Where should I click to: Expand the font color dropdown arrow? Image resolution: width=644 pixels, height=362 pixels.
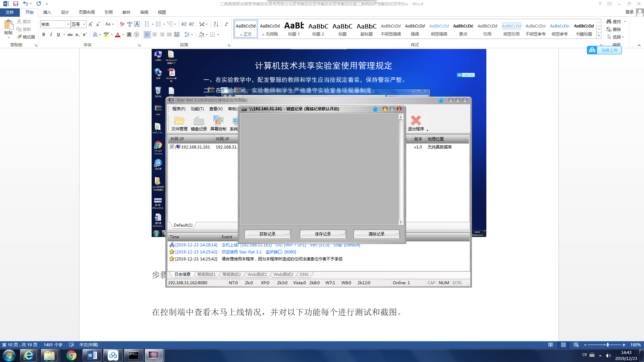[x=123, y=35]
